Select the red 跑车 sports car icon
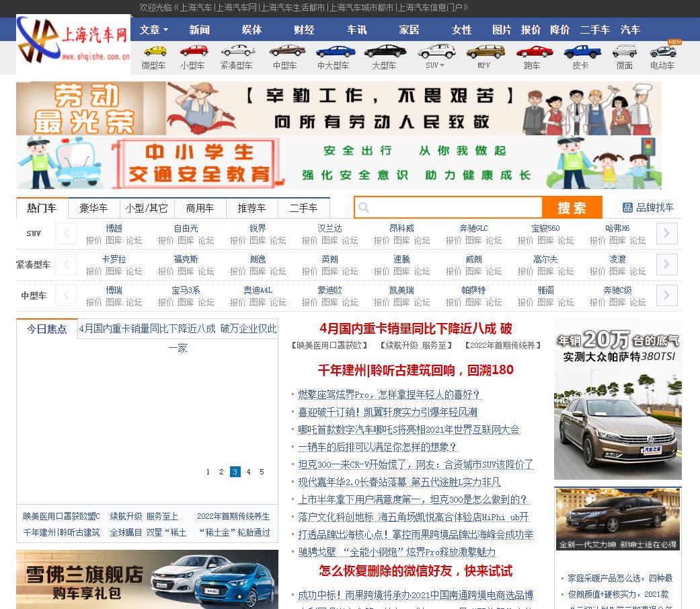The image size is (700, 609). pyautogui.click(x=535, y=51)
